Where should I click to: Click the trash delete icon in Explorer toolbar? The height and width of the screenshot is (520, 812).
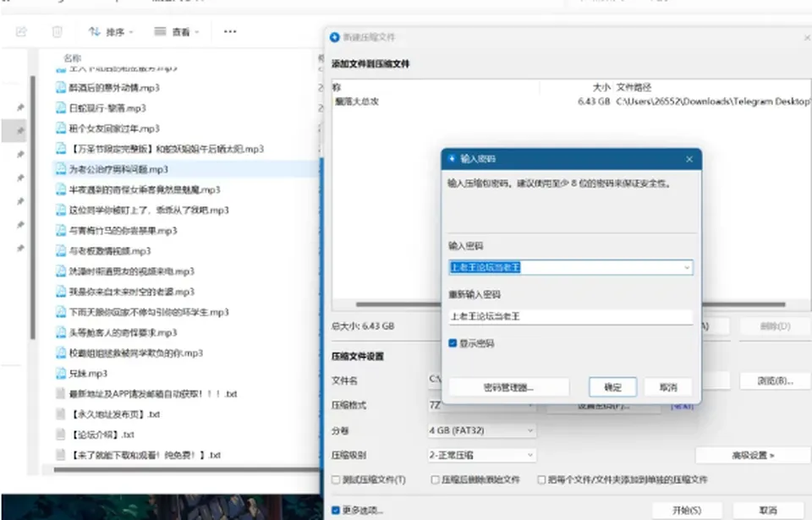[x=57, y=31]
